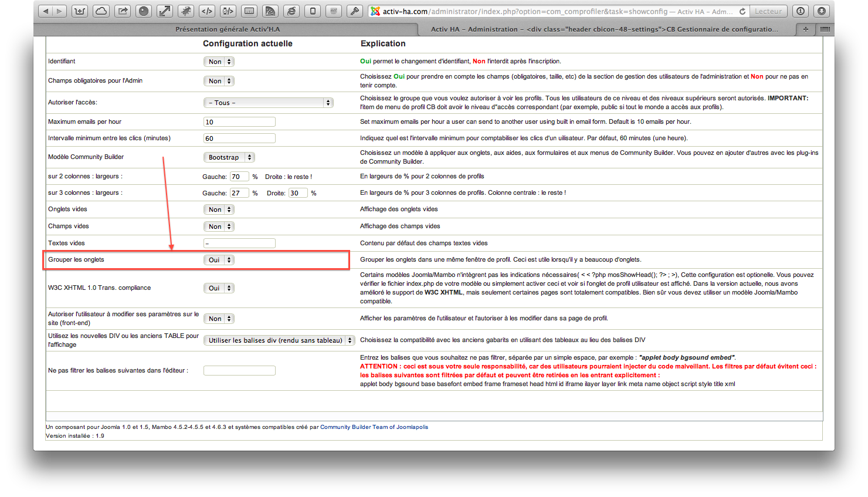Screen dimensions: 868x497
Task: Click the angle-brackets source code toolbar icon
Action: click(x=207, y=11)
